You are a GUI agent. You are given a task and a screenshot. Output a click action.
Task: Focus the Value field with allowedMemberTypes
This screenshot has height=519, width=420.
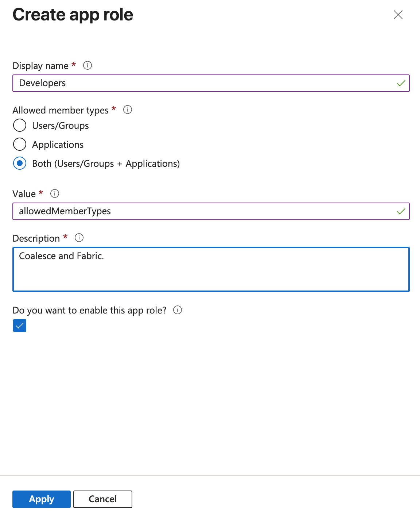click(204, 211)
